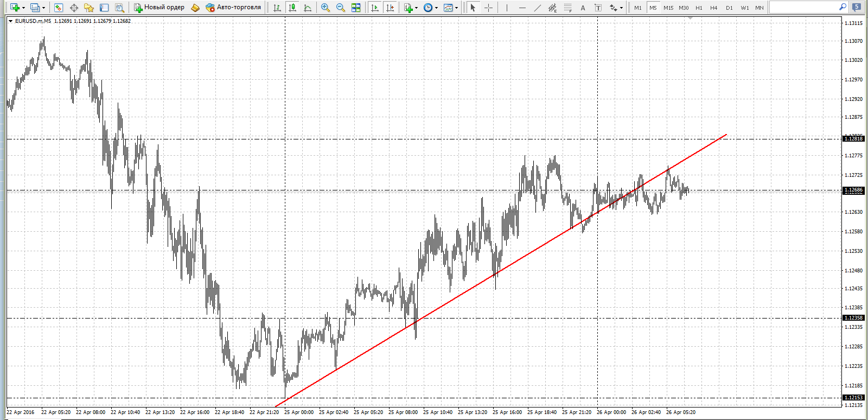This screenshot has height=420, width=868.
Task: Click the Новый ордер button
Action: [x=159, y=8]
